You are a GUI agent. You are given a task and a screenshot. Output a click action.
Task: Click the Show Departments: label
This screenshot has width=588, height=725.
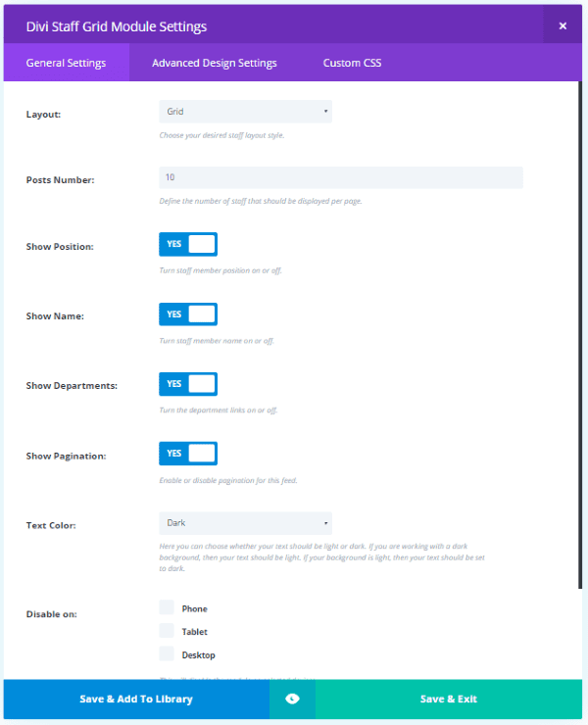tap(72, 386)
